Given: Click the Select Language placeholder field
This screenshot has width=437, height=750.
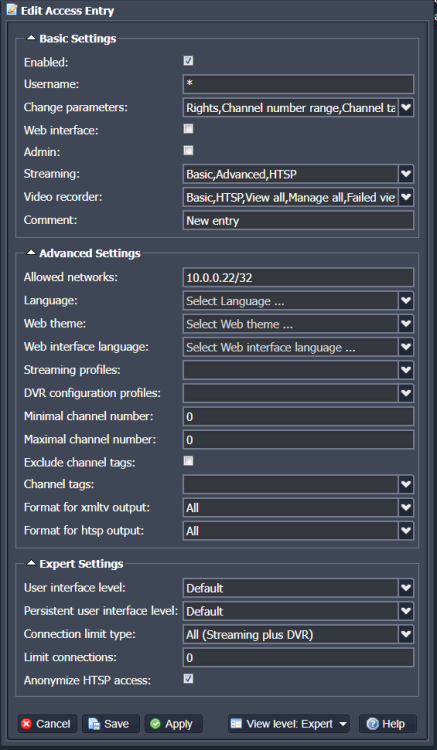Looking at the screenshot, I should tap(291, 301).
